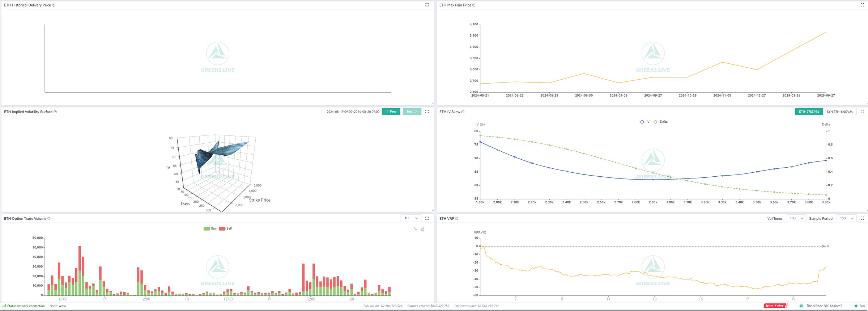Click the ETH IV Skew title
The image size is (868, 311).
450,112
